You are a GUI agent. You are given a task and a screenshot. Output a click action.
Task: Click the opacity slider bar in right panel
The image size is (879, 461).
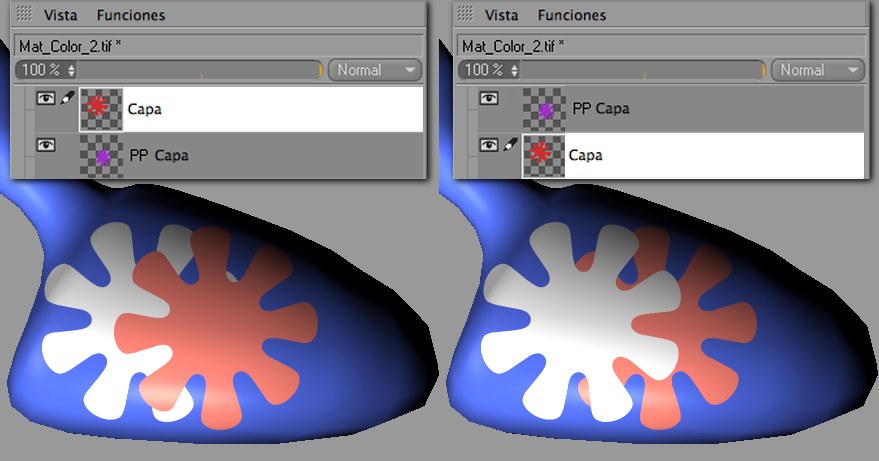645,70
